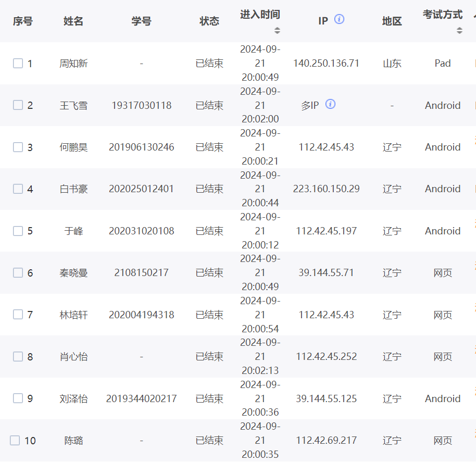
Task: Enable checkbox for row 4 白书豪
Action: coord(18,189)
